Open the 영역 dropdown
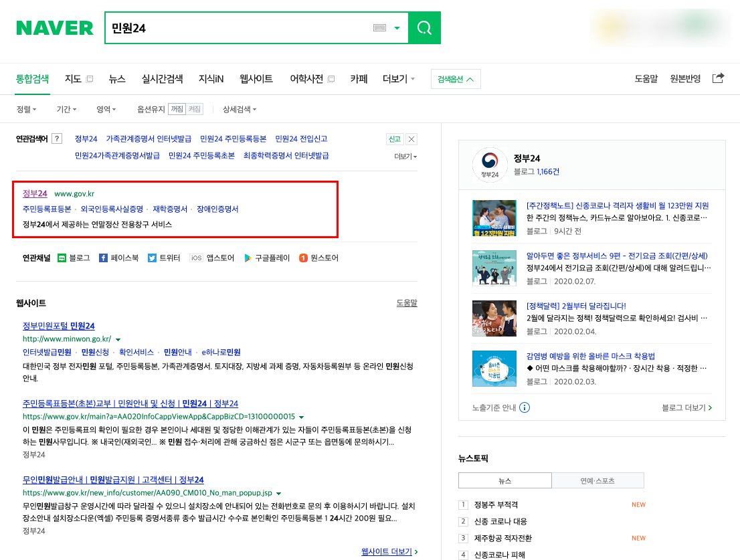The image size is (740, 560). (x=106, y=109)
